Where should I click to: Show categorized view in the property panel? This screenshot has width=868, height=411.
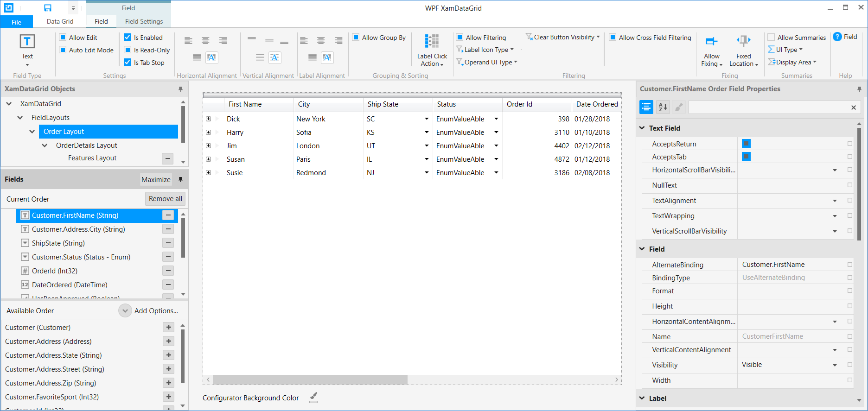coord(646,107)
